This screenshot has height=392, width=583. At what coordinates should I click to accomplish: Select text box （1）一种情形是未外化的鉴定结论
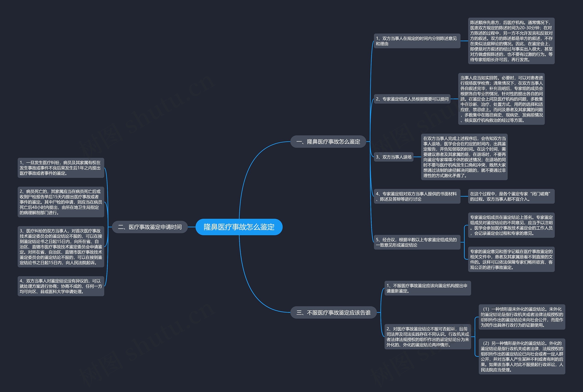pos(522,317)
